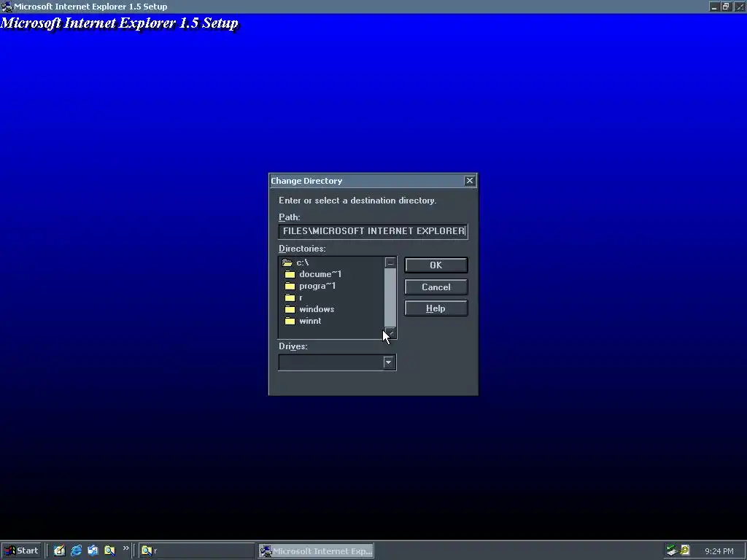The image size is (747, 560).
Task: Cancel the Change Directory dialog
Action: coord(436,287)
